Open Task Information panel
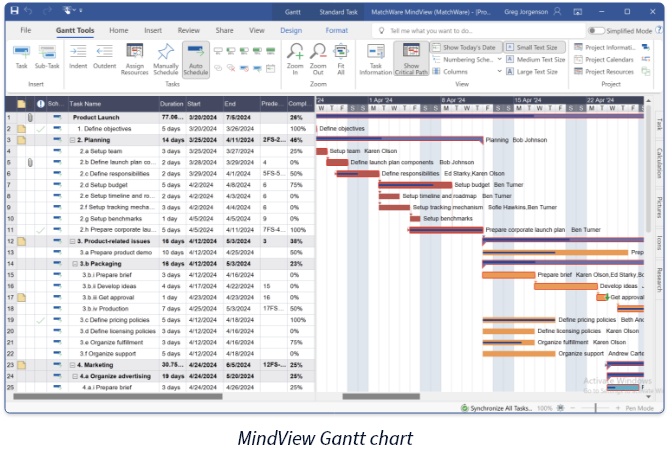The image size is (669, 453). 375,59
